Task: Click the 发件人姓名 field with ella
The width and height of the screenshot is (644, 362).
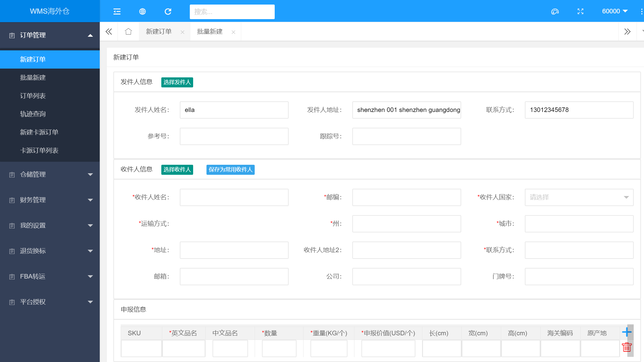Action: [234, 110]
